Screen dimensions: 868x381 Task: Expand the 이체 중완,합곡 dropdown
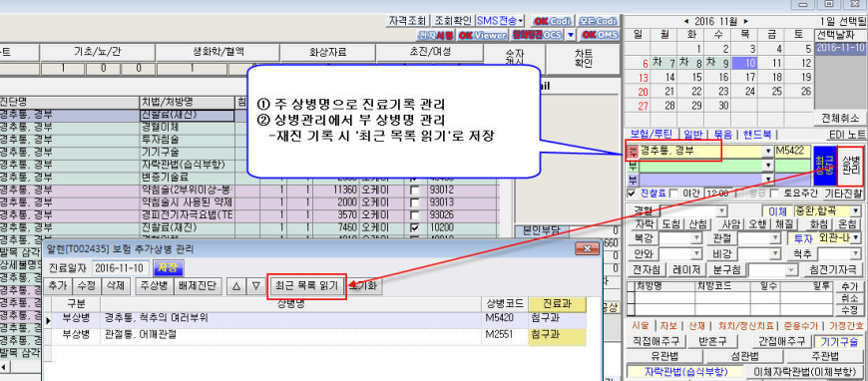click(856, 211)
